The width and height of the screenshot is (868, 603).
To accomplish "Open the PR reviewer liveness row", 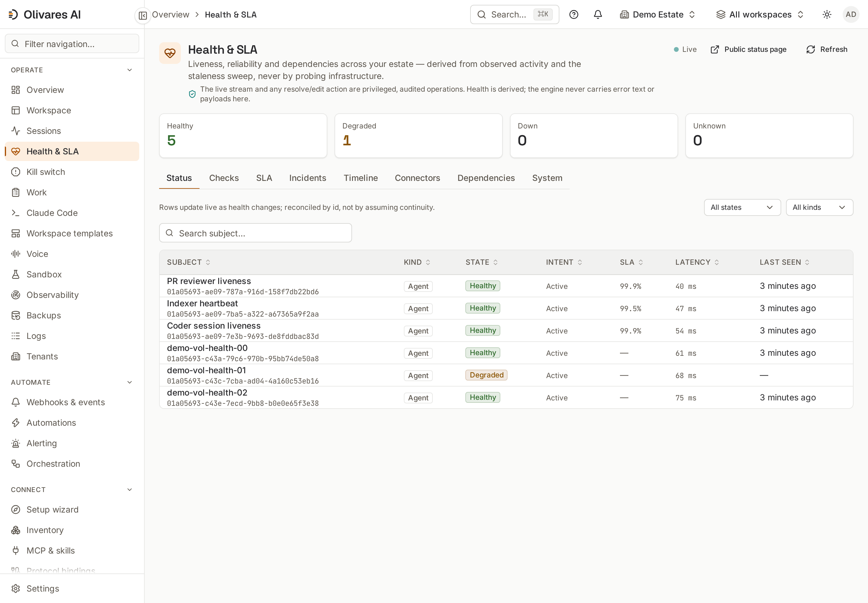I will click(x=506, y=286).
